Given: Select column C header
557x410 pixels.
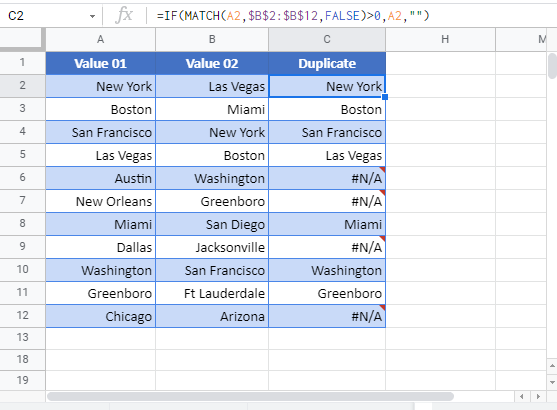Looking at the screenshot, I should coord(327,39).
